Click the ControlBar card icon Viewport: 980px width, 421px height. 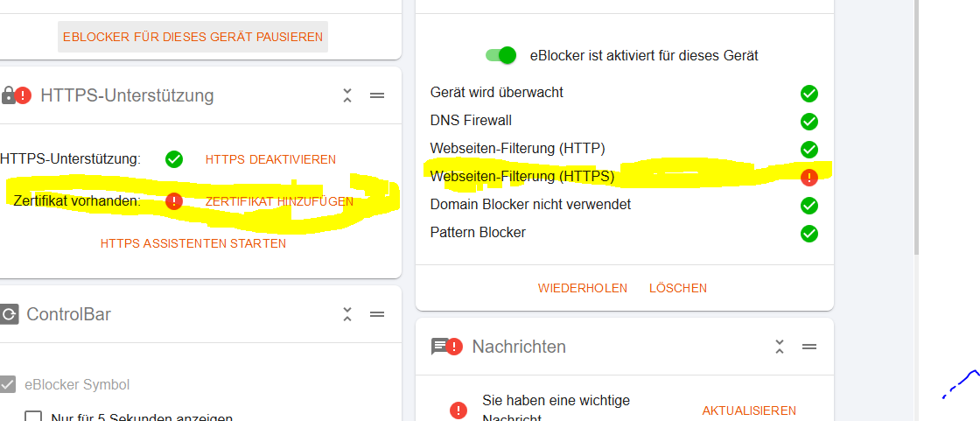click(8, 314)
